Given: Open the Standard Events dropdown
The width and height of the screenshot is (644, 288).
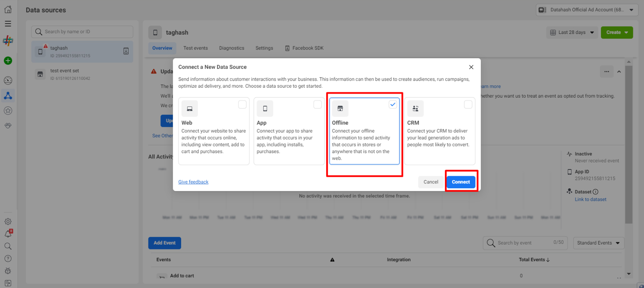Looking at the screenshot, I should pos(598,243).
